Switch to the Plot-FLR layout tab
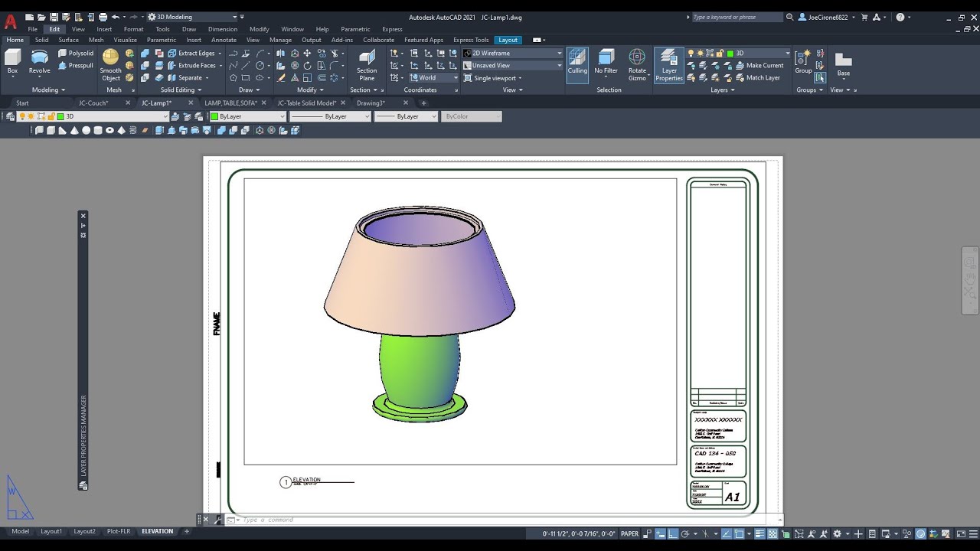Viewport: 980px width, 551px height. click(118, 531)
